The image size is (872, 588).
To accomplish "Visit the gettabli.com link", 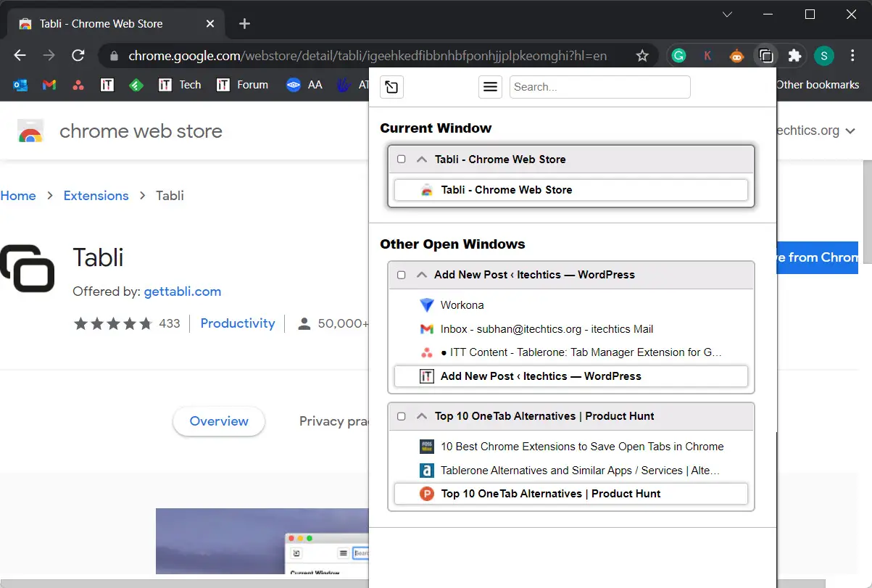I will pos(182,291).
